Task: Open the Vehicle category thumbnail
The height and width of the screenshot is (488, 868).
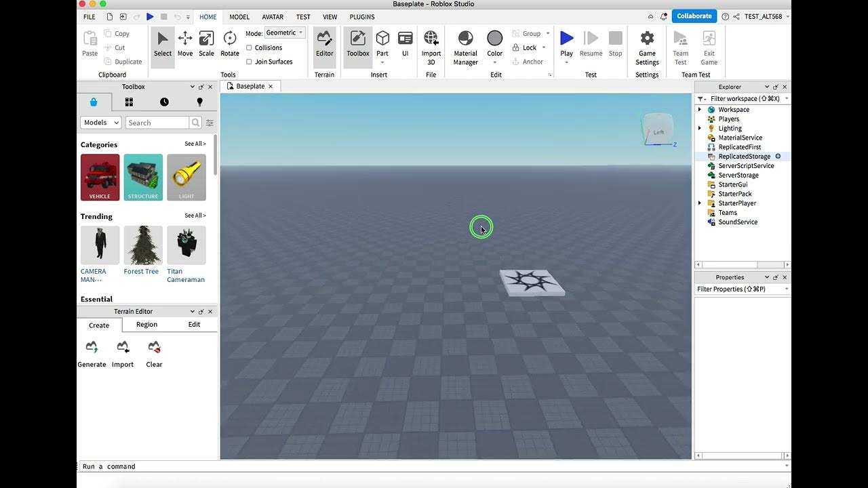Action: tap(100, 177)
